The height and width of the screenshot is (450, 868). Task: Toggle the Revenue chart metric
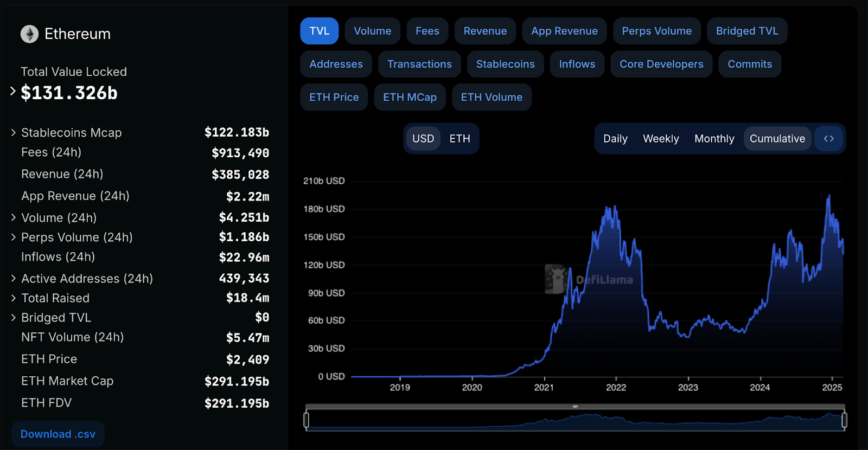pos(485,31)
